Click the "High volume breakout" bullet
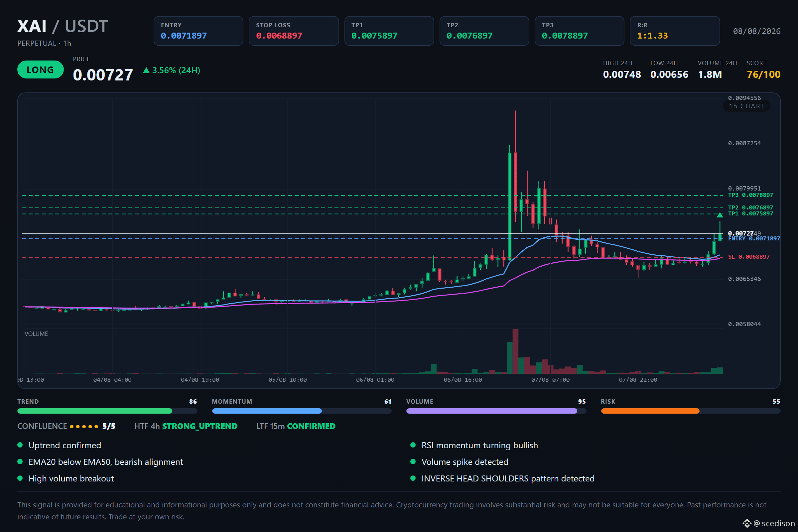Screen dimensions: 798x532 (66, 478)
